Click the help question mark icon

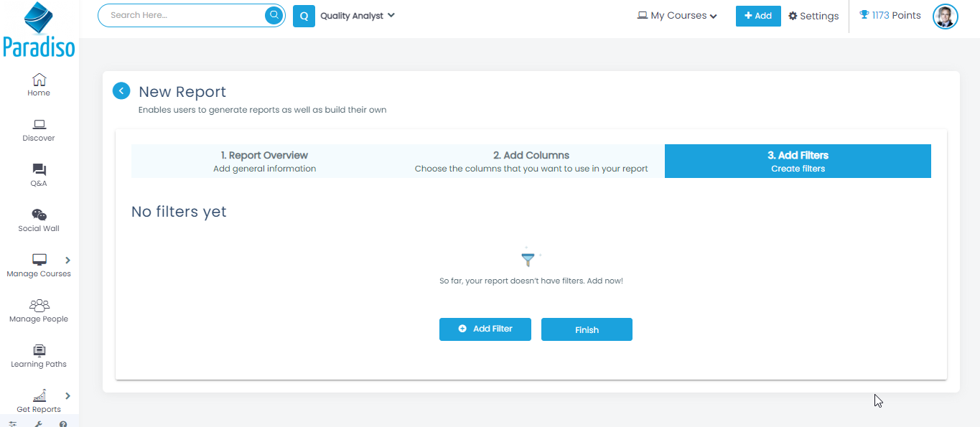click(x=63, y=423)
